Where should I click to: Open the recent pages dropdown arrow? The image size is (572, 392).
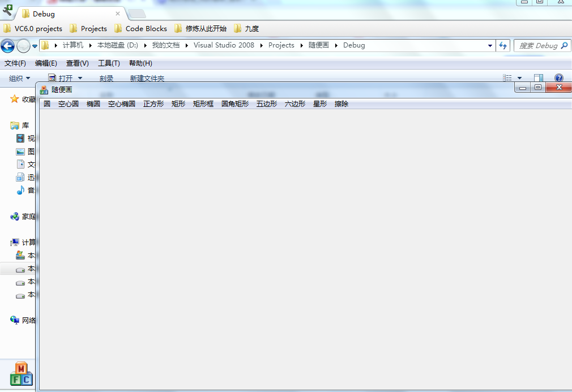[35, 46]
